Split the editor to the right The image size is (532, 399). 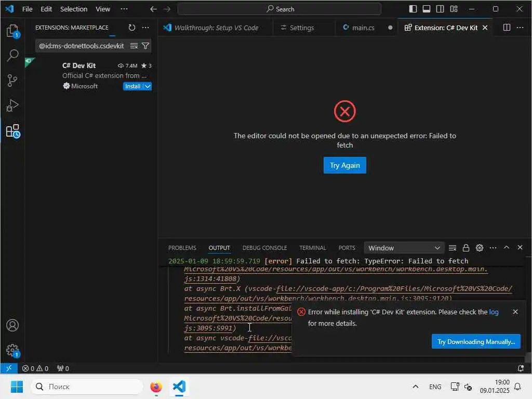coord(507,28)
